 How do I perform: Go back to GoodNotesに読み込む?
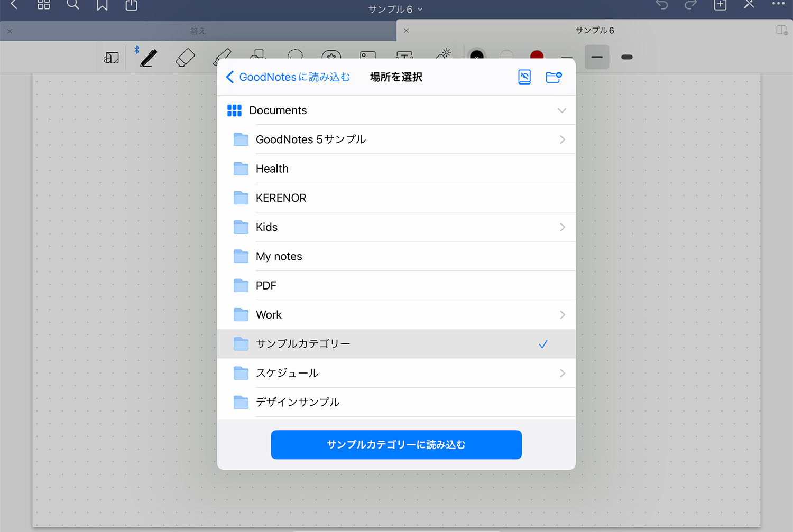288,77
